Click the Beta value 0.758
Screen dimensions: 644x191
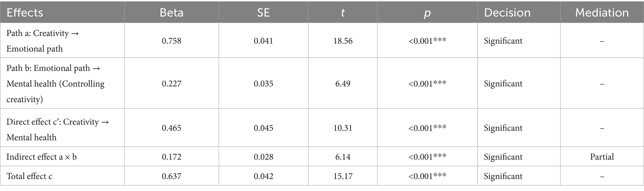(171, 41)
